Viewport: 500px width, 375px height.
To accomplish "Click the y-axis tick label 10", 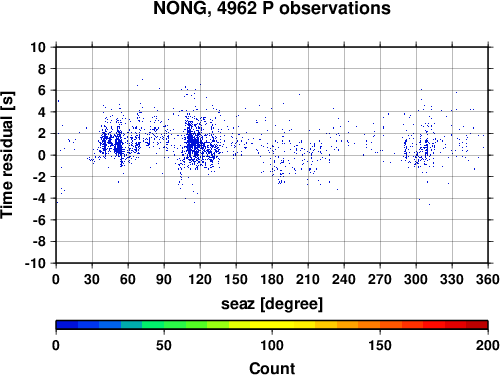I will [38, 47].
